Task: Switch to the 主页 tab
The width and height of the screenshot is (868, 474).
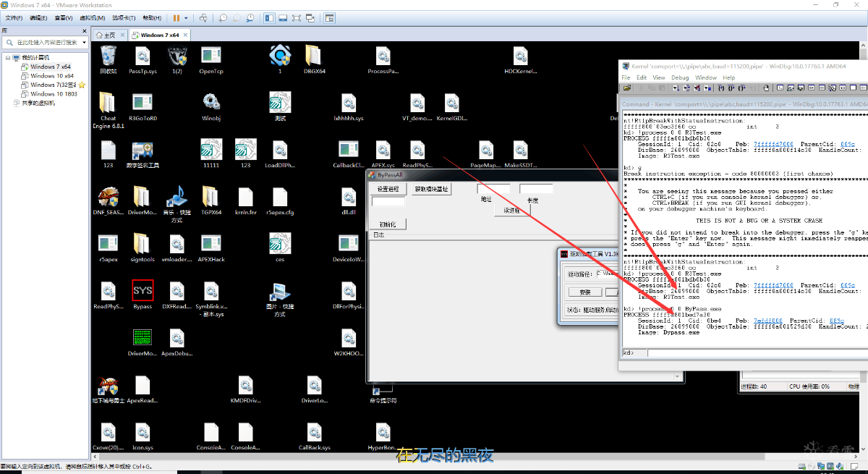Action: (106, 35)
